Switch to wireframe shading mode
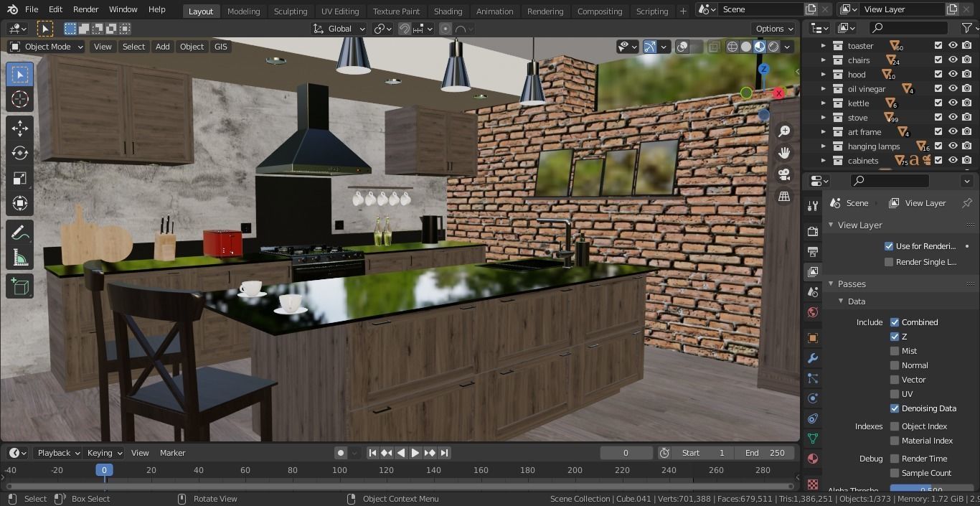This screenshot has width=980, height=506. pos(732,47)
